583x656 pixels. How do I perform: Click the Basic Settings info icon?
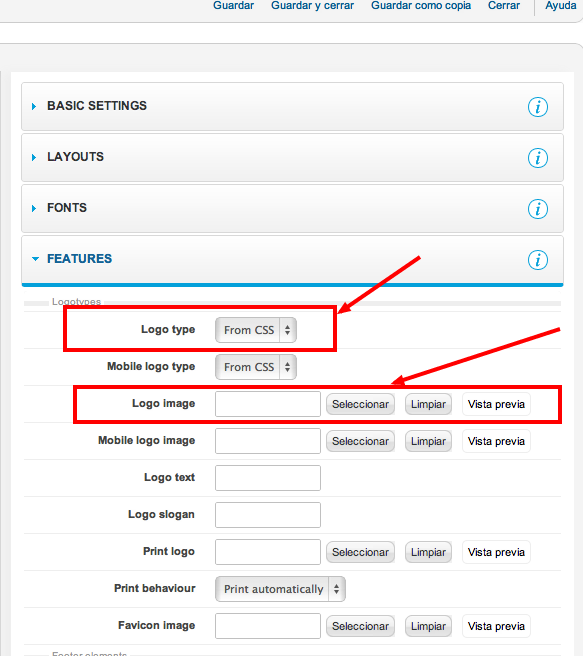537,107
